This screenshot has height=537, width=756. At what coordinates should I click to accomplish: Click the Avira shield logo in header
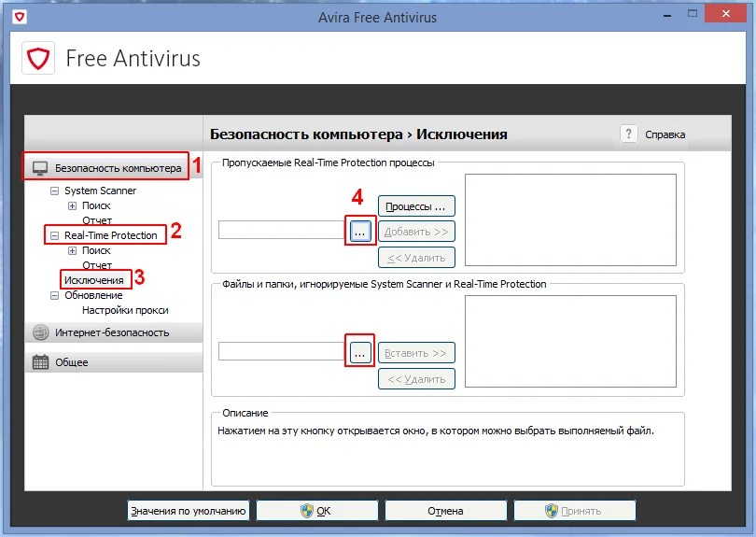pyautogui.click(x=39, y=60)
